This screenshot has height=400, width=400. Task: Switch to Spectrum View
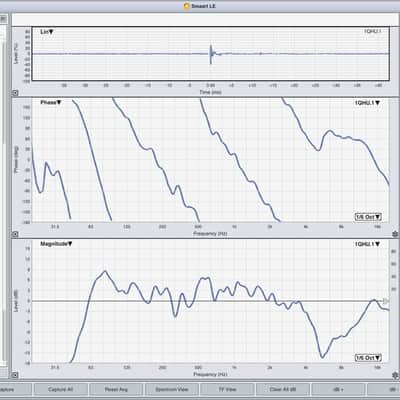(x=172, y=389)
